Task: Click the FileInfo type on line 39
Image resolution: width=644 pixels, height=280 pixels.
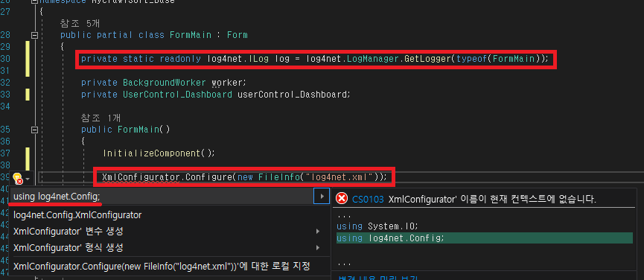Action: [279, 177]
